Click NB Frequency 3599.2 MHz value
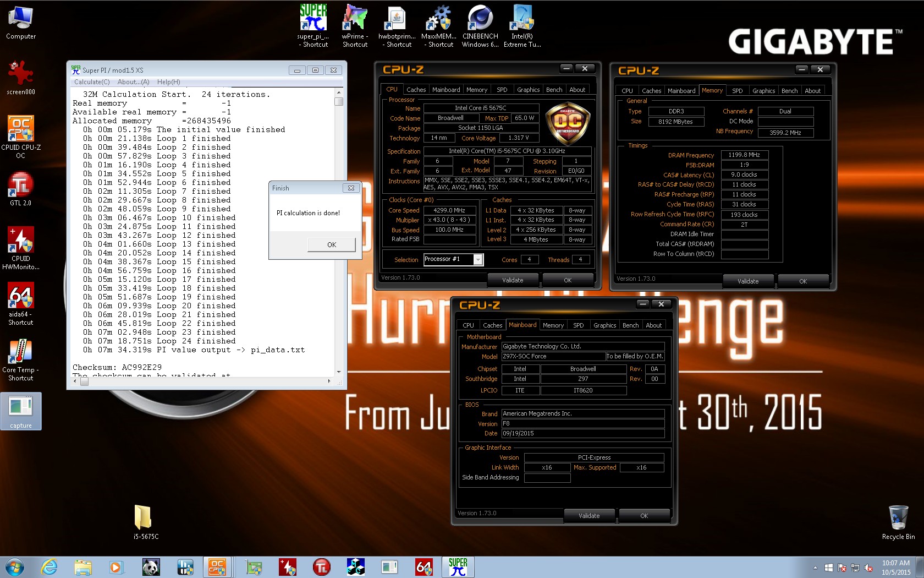 [785, 133]
